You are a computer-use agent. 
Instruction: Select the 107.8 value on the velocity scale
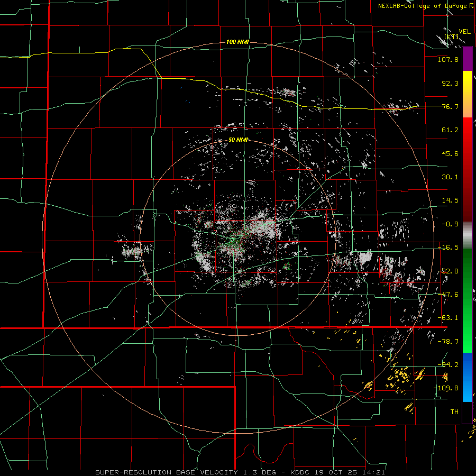click(x=448, y=59)
